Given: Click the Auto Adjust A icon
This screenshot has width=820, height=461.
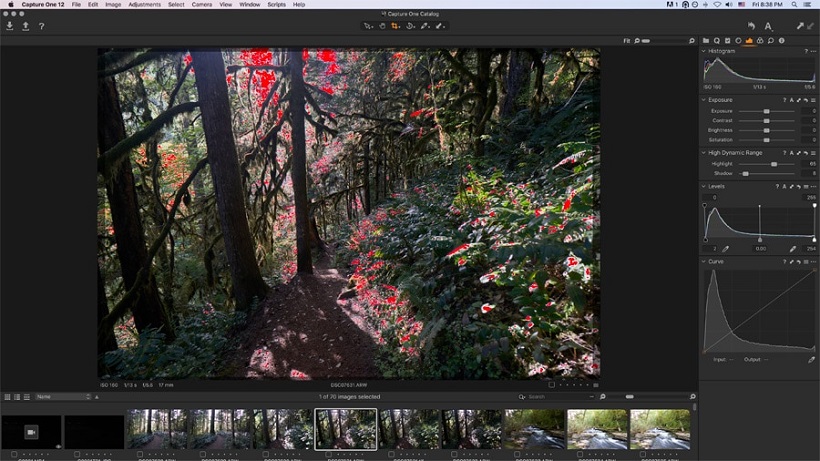Looking at the screenshot, I should click(768, 26).
